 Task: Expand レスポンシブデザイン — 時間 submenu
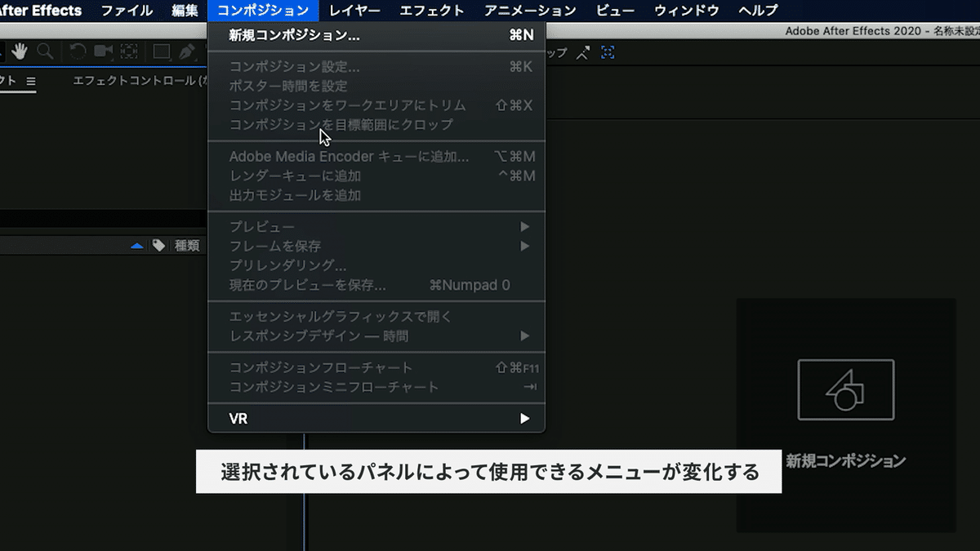(x=376, y=335)
